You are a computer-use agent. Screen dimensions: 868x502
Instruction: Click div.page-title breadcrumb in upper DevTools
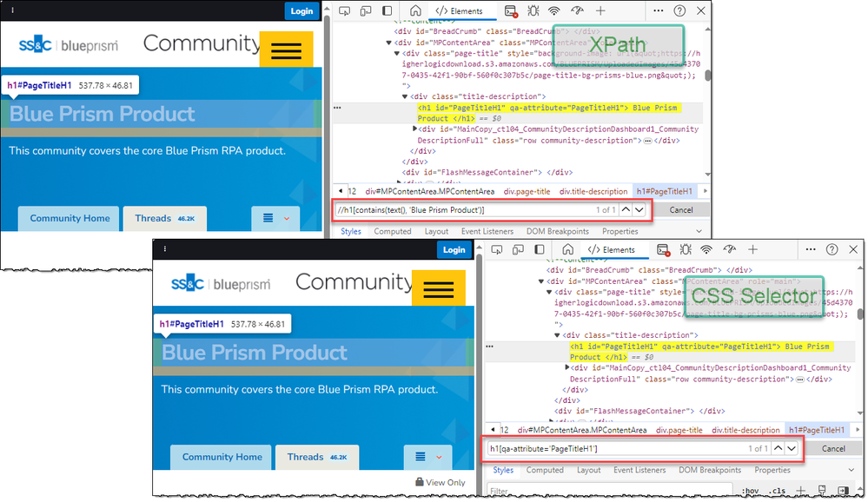[527, 191]
